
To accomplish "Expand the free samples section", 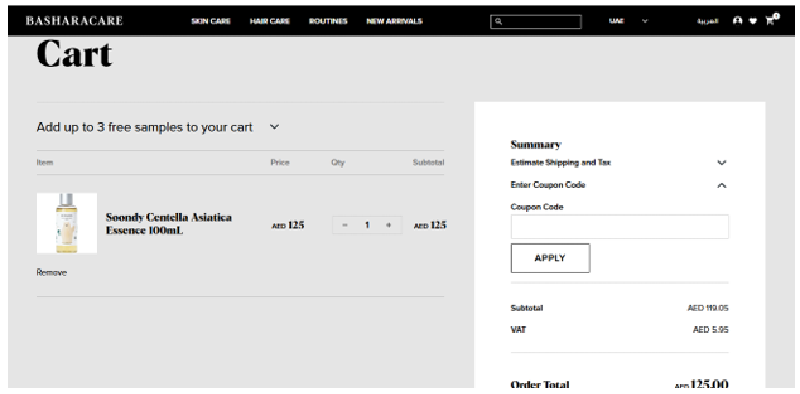I will tap(158, 127).
